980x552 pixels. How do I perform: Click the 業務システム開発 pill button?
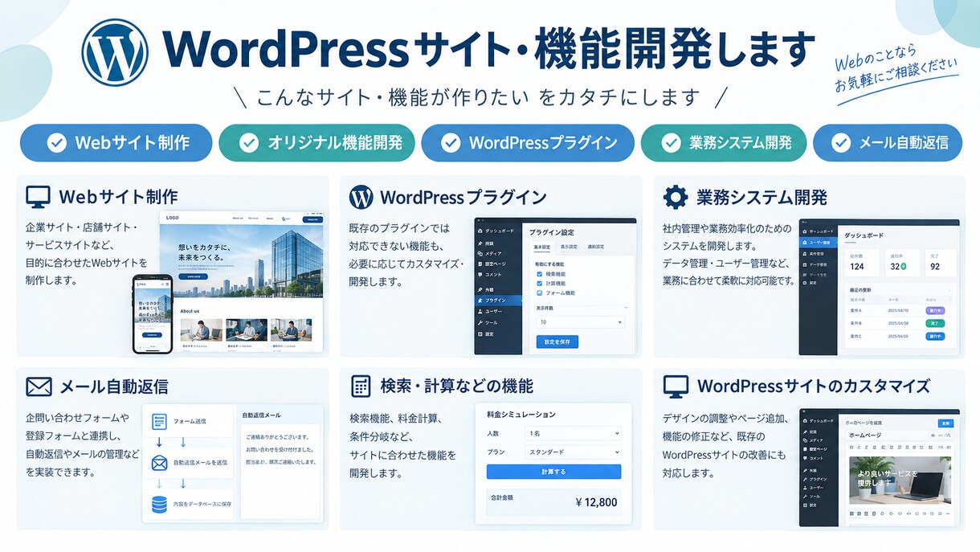[x=723, y=143]
